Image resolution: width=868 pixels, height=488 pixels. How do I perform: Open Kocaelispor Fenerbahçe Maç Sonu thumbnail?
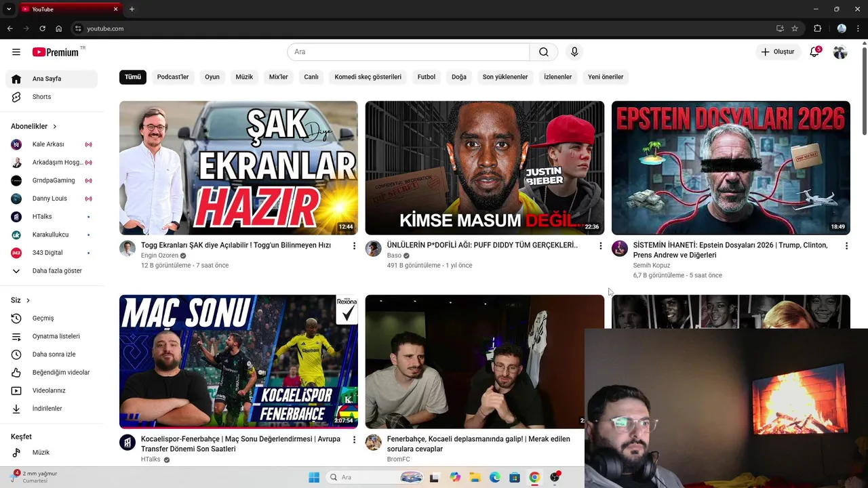[239, 362]
